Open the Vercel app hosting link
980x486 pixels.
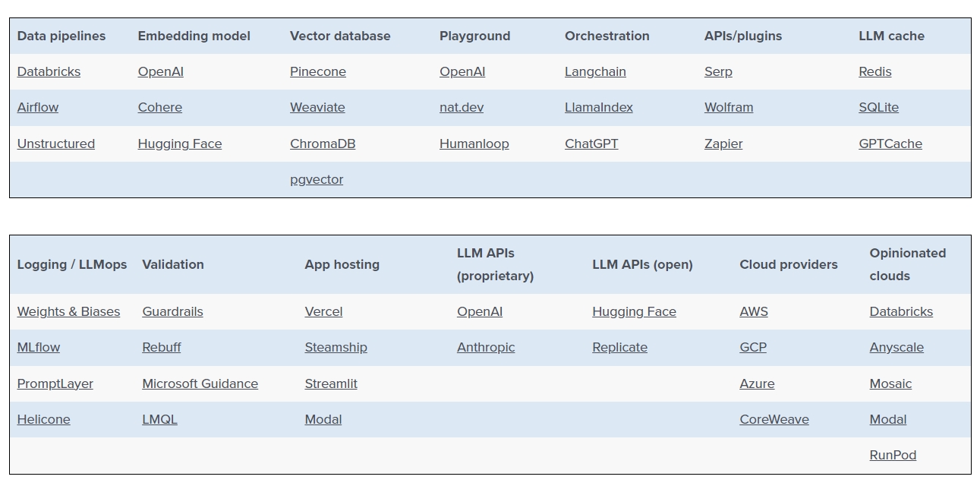pyautogui.click(x=323, y=311)
